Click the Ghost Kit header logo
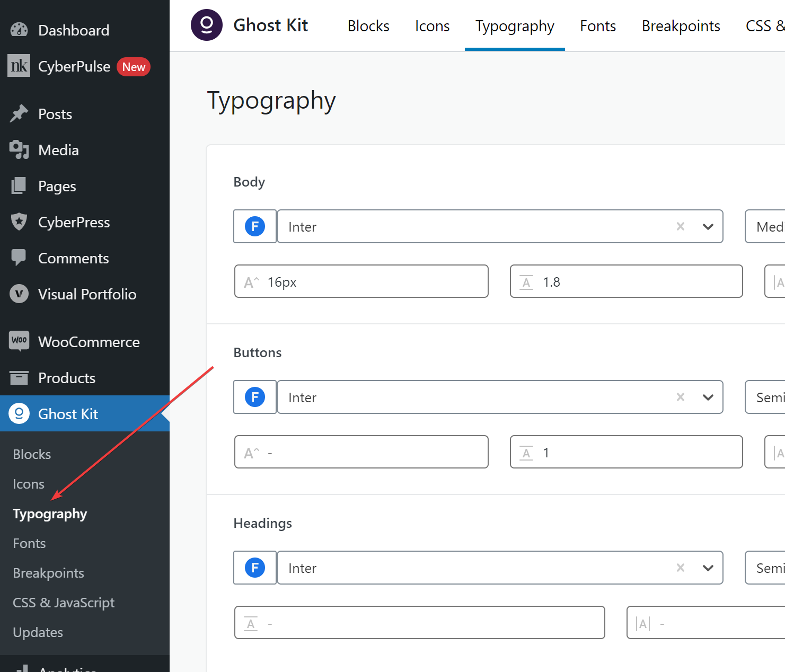 pos(207,25)
